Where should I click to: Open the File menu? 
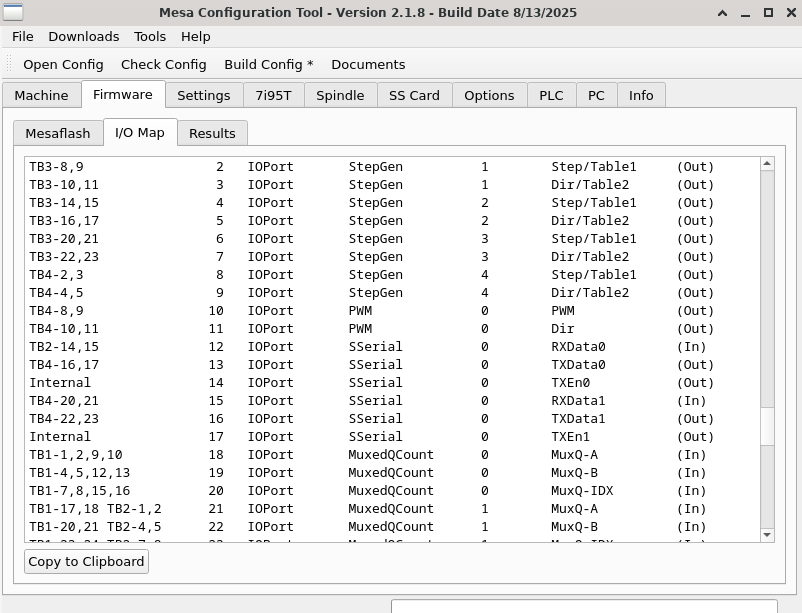pos(22,36)
